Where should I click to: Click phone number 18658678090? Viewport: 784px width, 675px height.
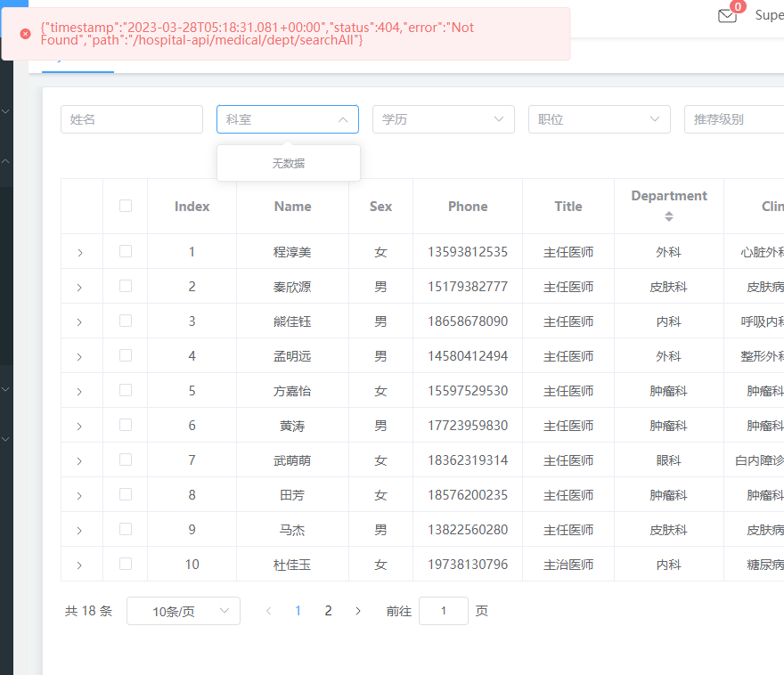[468, 321]
